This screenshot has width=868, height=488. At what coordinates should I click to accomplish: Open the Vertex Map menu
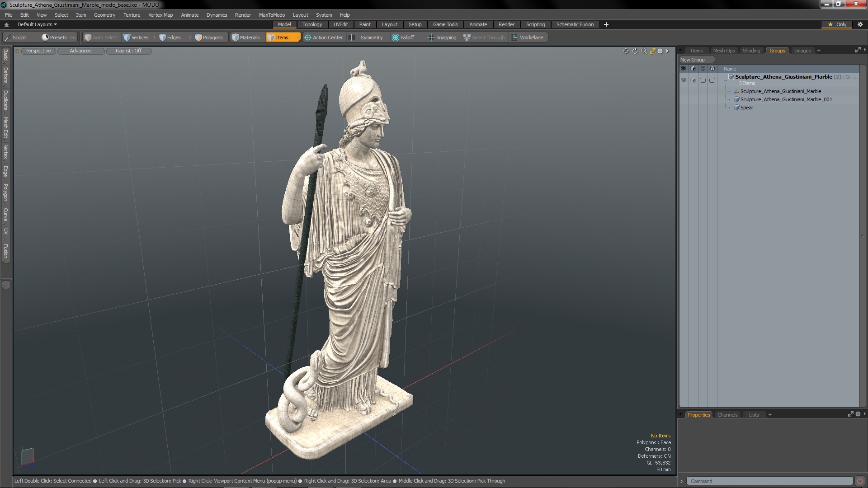(160, 15)
